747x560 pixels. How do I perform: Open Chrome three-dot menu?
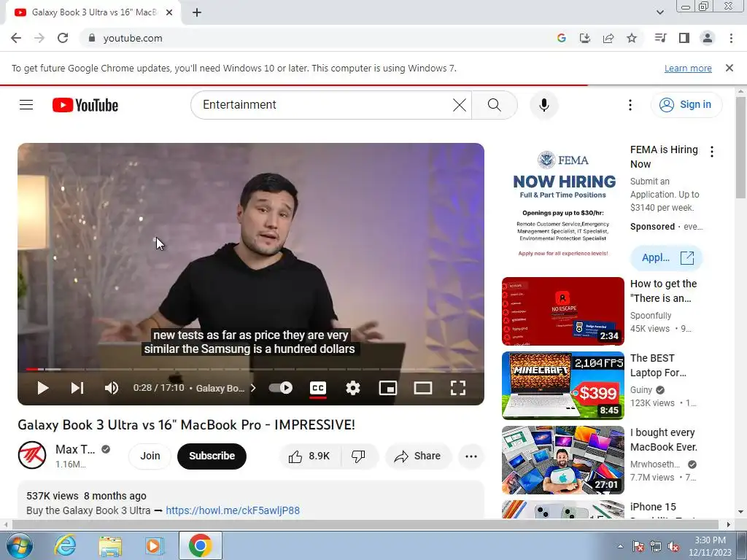click(731, 38)
